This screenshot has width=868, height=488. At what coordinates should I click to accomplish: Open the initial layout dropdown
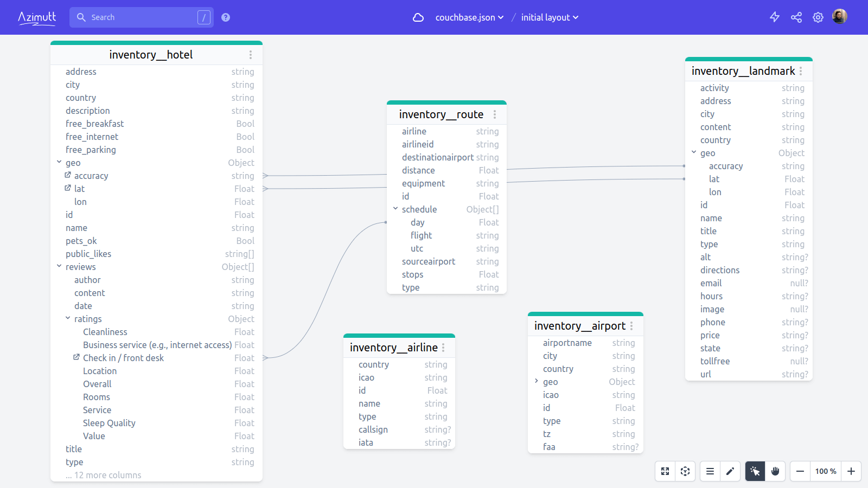point(549,17)
